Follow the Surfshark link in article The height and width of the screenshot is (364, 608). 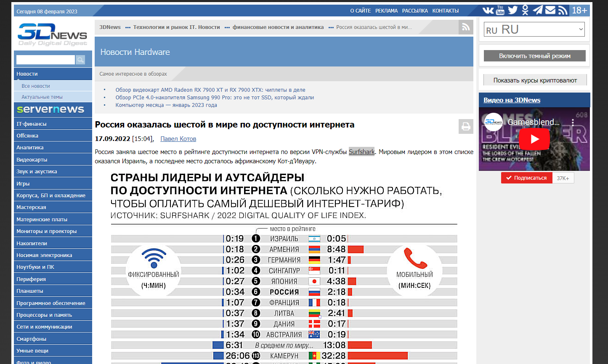pyautogui.click(x=361, y=152)
